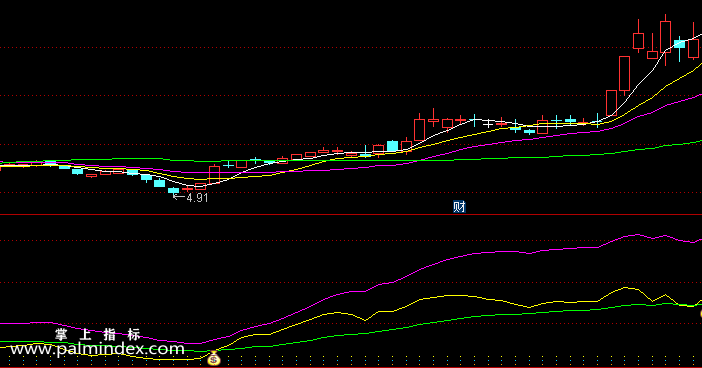Click the 财 financial info marker
This screenshot has width=702, height=368.
click(x=459, y=206)
